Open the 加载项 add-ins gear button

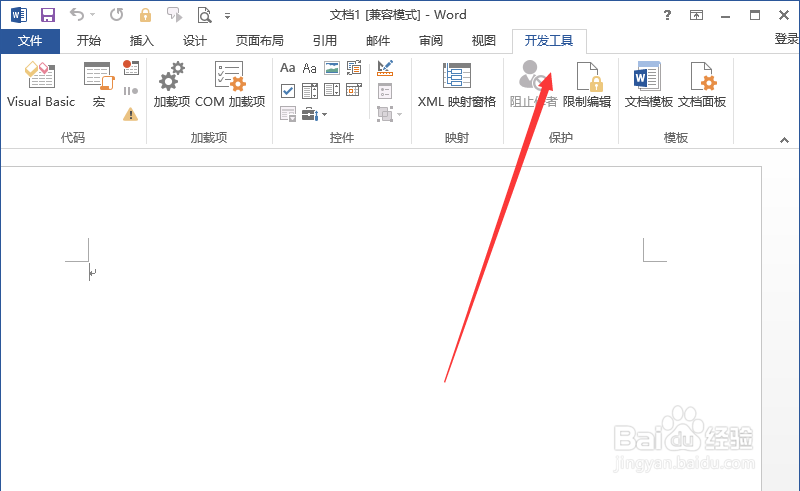pyautogui.click(x=172, y=84)
